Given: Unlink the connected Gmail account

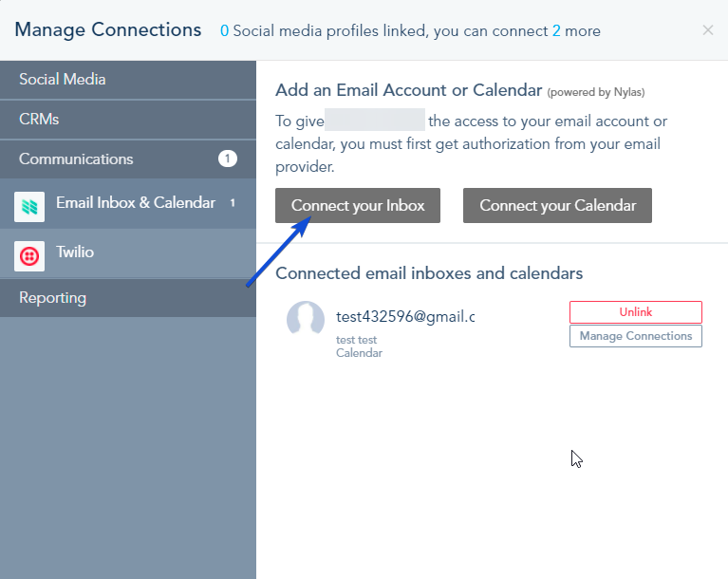Looking at the screenshot, I should tap(636, 312).
